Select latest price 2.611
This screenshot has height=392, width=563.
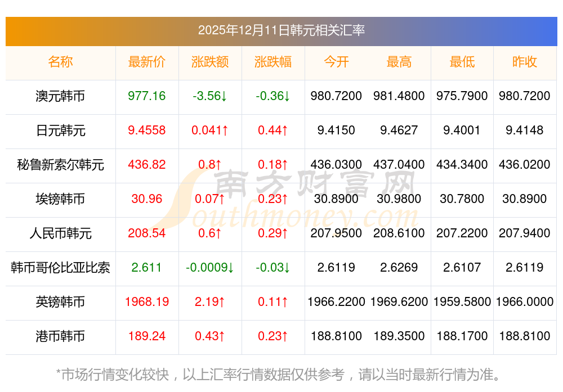coord(146,268)
